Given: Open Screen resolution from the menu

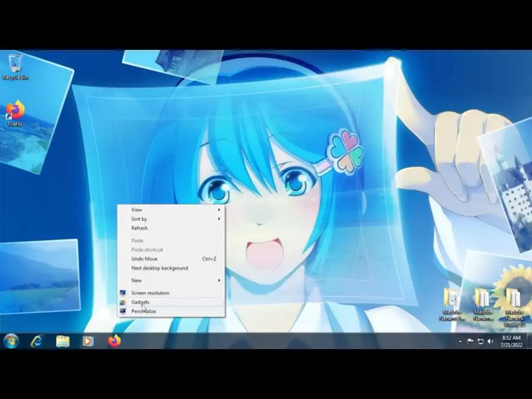Looking at the screenshot, I should pyautogui.click(x=171, y=293).
